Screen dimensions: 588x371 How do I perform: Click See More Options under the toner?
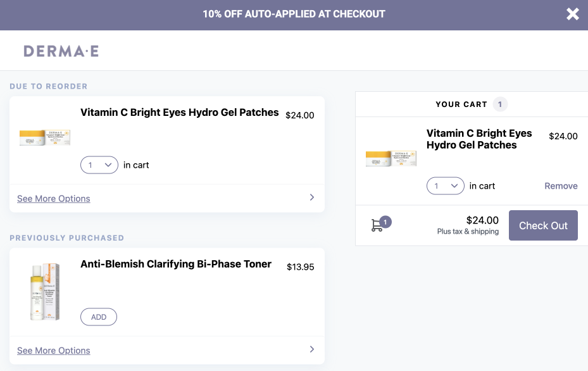click(x=53, y=350)
